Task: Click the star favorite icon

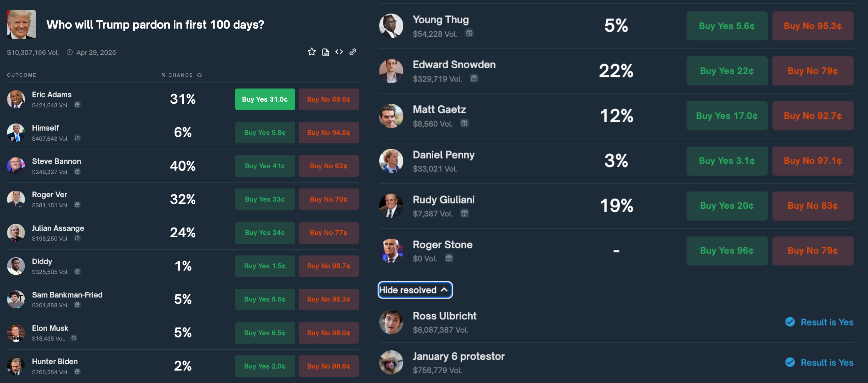Action: coord(312,52)
